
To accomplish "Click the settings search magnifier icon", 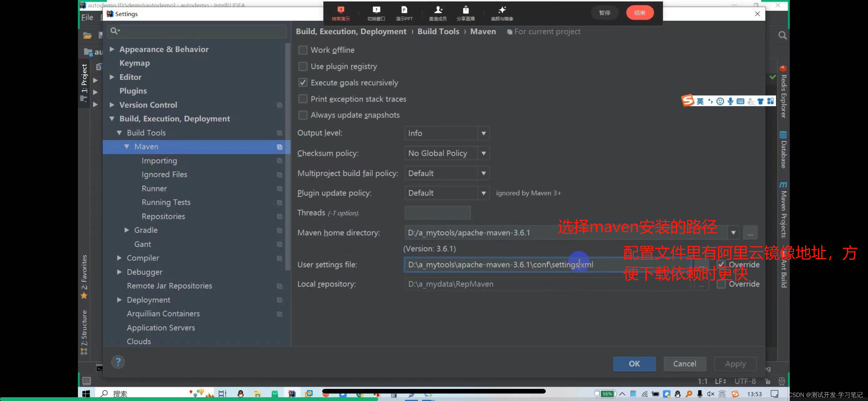I will tap(115, 31).
